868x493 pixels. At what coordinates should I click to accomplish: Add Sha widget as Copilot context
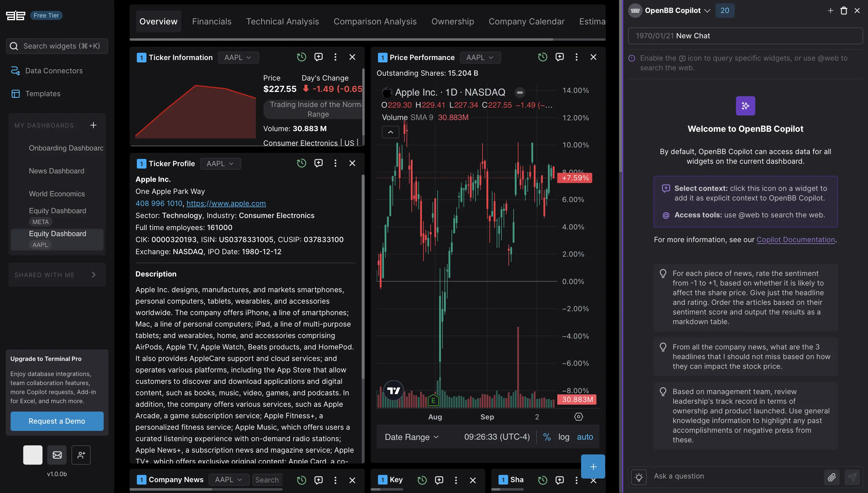coord(560,480)
